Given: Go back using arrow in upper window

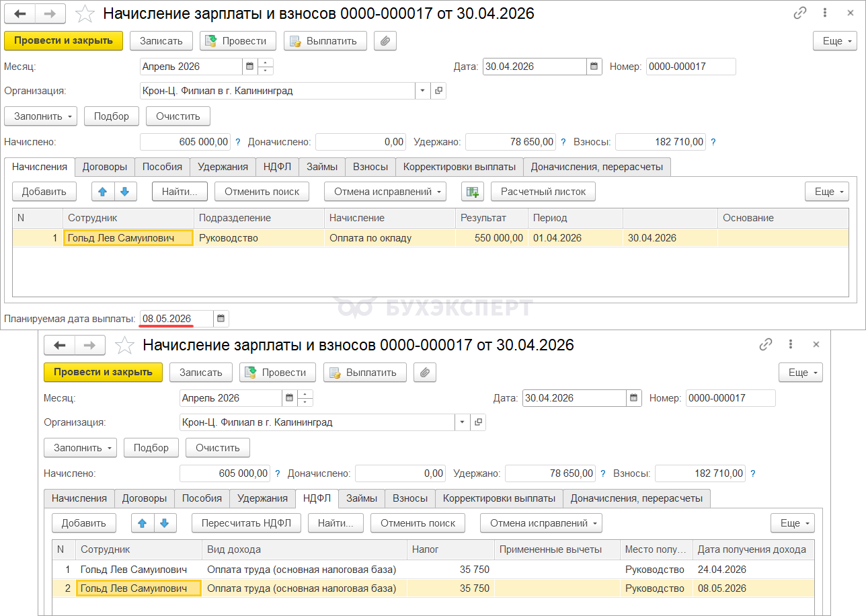Looking at the screenshot, I should (19, 13).
